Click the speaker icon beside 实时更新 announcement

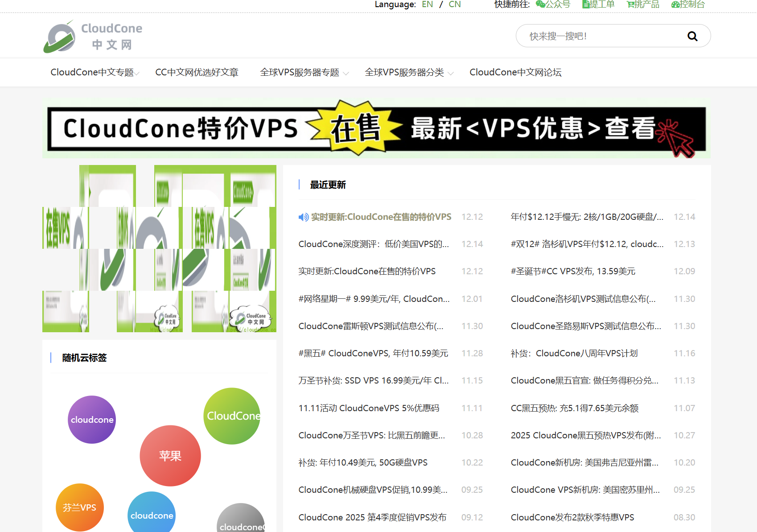303,217
